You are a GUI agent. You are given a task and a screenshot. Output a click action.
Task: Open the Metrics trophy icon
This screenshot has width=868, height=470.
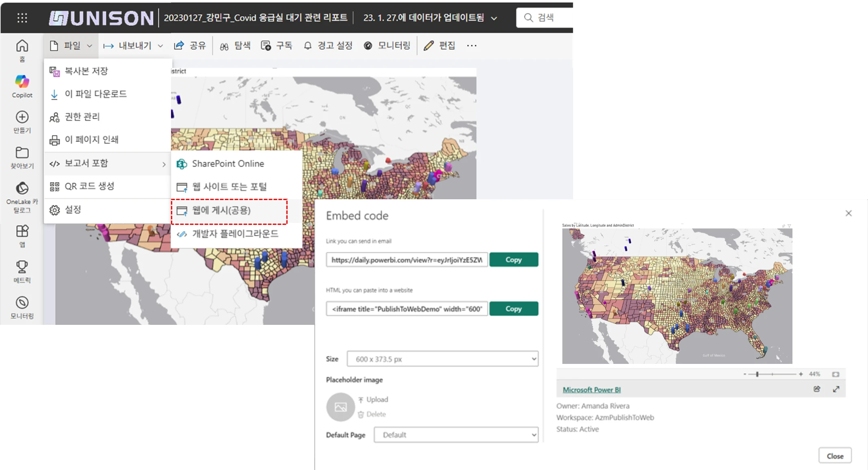point(22,267)
